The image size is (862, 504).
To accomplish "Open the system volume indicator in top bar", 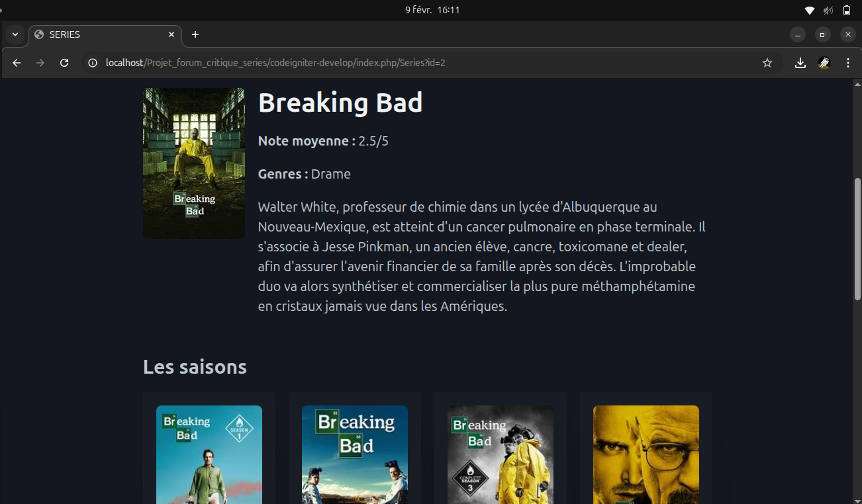I will tap(828, 11).
